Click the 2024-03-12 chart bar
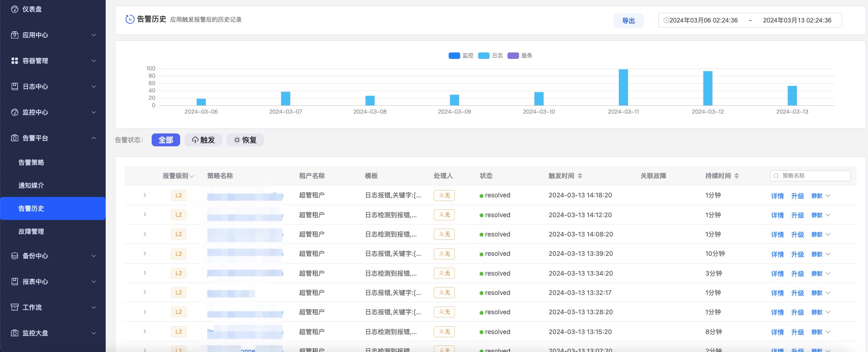This screenshot has height=352, width=868. (708, 88)
